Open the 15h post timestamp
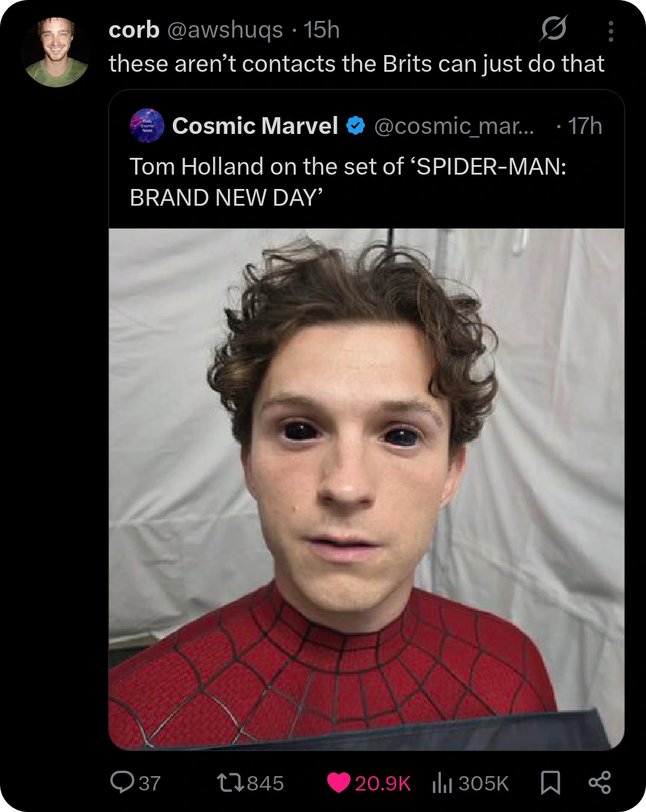The height and width of the screenshot is (812, 646). pyautogui.click(x=322, y=30)
